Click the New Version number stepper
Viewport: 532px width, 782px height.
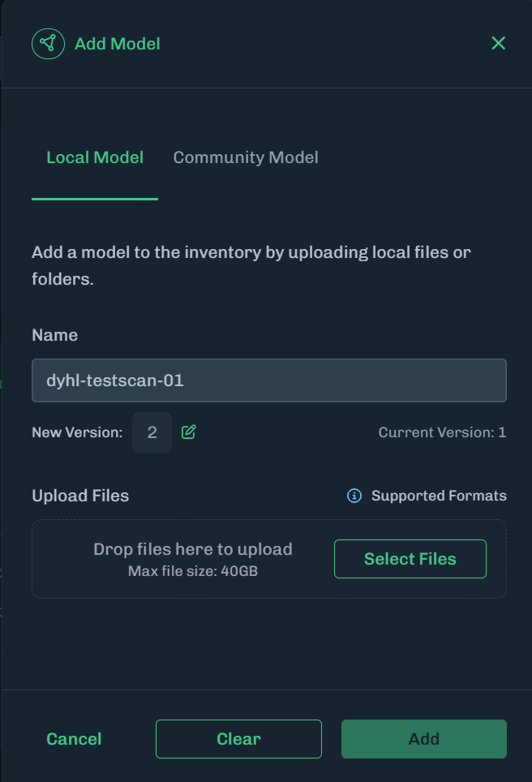click(x=152, y=432)
